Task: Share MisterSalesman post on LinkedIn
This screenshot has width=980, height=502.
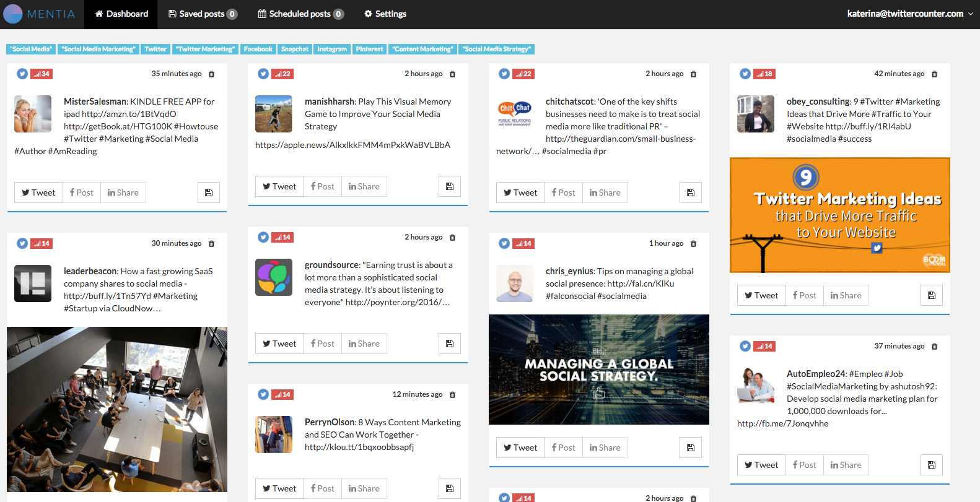Action: point(123,193)
